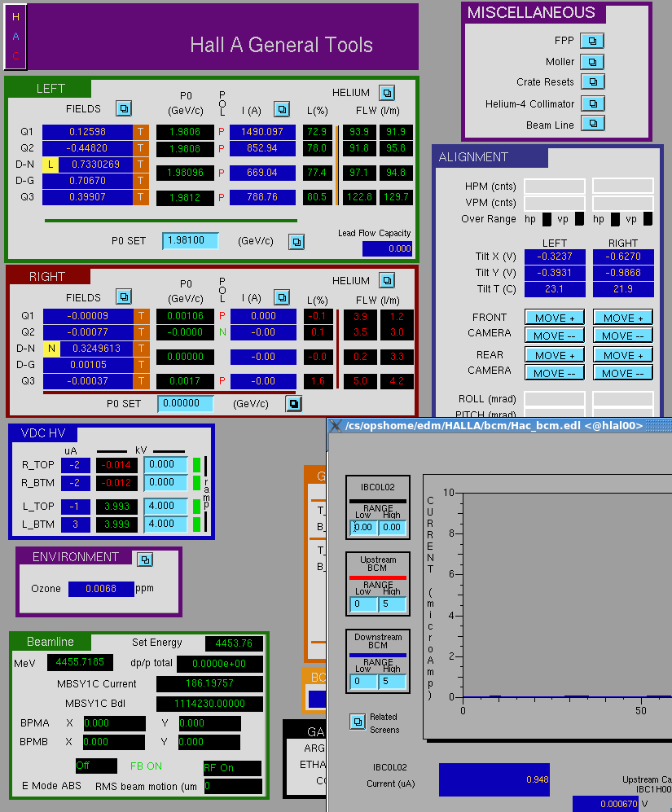Click LEFT rear camera MOVE + button
The image size is (672, 812).
pyautogui.click(x=555, y=355)
